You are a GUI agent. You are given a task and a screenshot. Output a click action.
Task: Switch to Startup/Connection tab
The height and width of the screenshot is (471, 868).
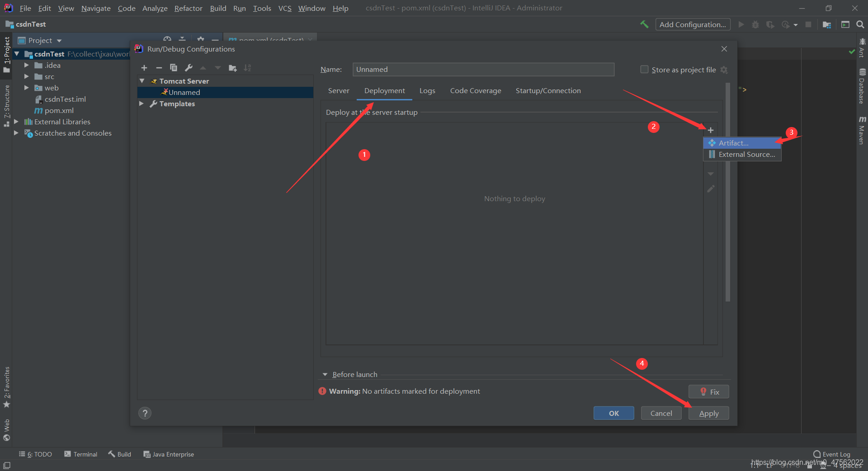pyautogui.click(x=548, y=90)
